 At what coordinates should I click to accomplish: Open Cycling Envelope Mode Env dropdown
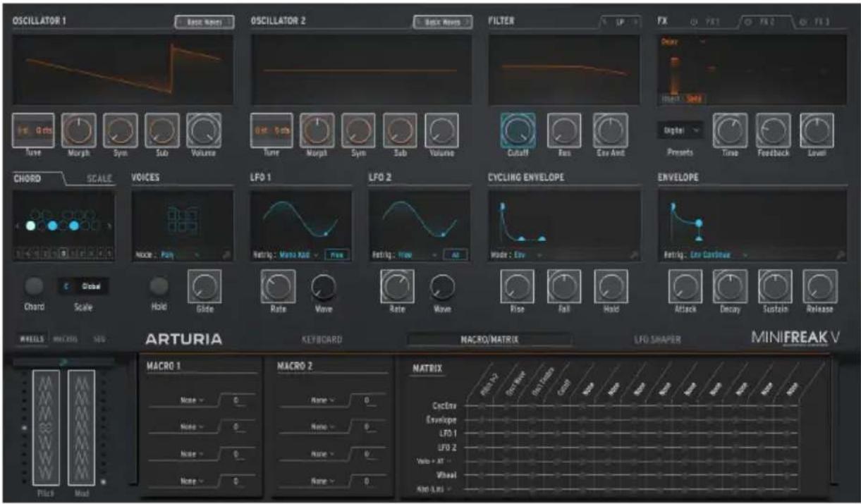(527, 254)
